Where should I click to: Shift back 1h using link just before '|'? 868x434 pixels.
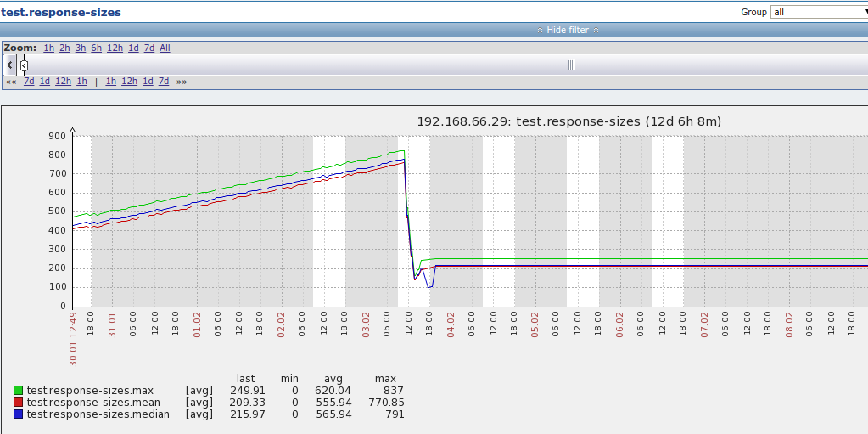click(82, 81)
